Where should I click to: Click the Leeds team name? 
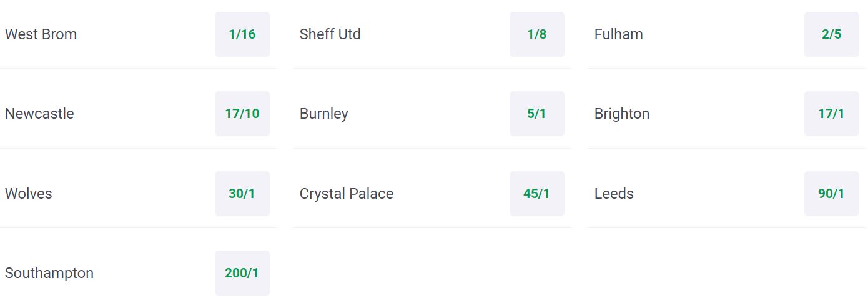pos(614,194)
